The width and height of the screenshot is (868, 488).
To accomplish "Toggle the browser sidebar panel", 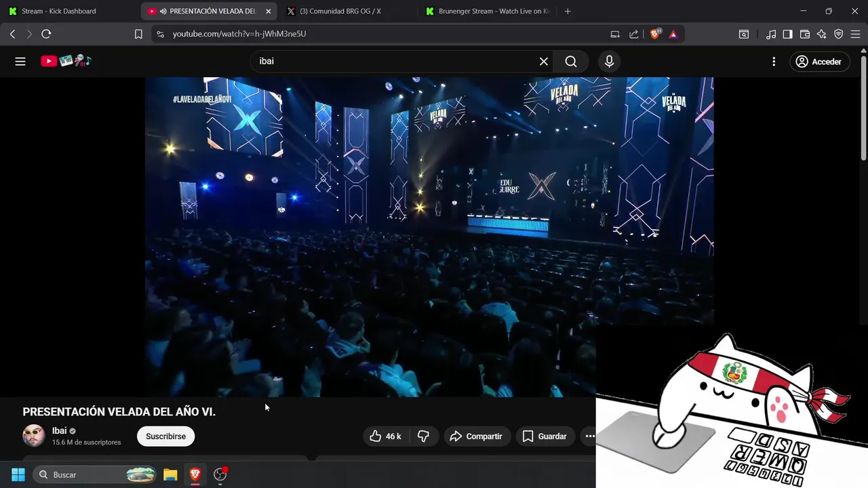I will (x=787, y=34).
